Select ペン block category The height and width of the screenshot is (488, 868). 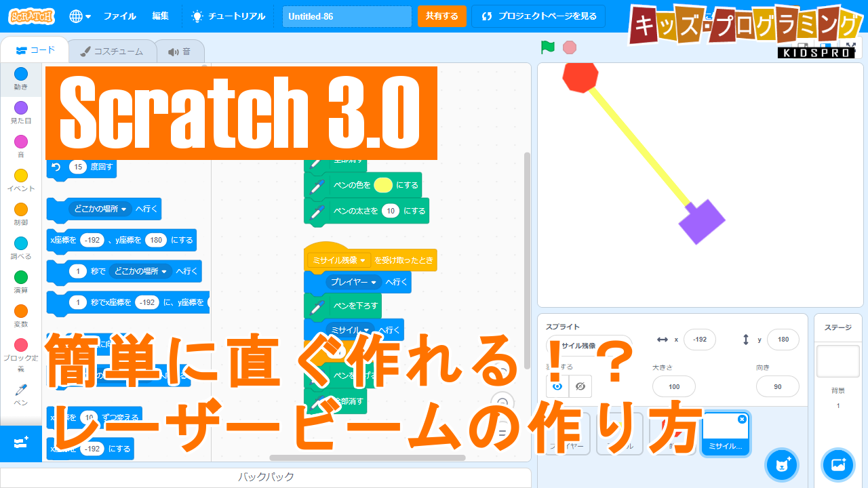pos(21,394)
